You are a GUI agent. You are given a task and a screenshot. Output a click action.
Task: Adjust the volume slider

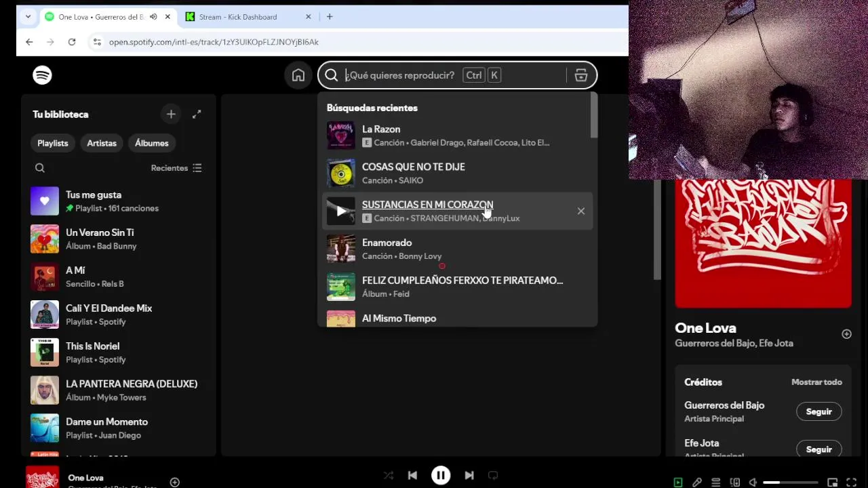[x=791, y=482]
